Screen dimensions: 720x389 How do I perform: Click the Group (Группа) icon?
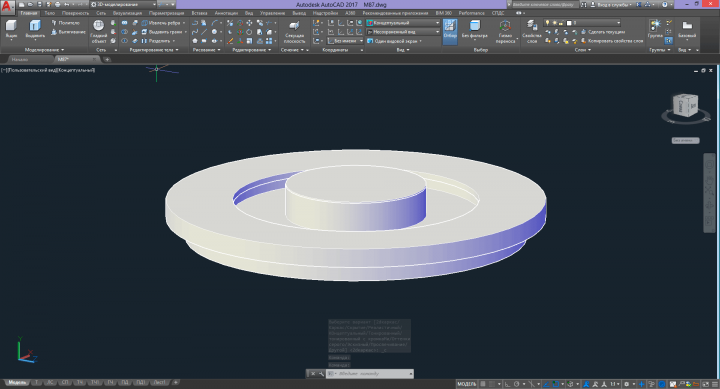point(655,29)
